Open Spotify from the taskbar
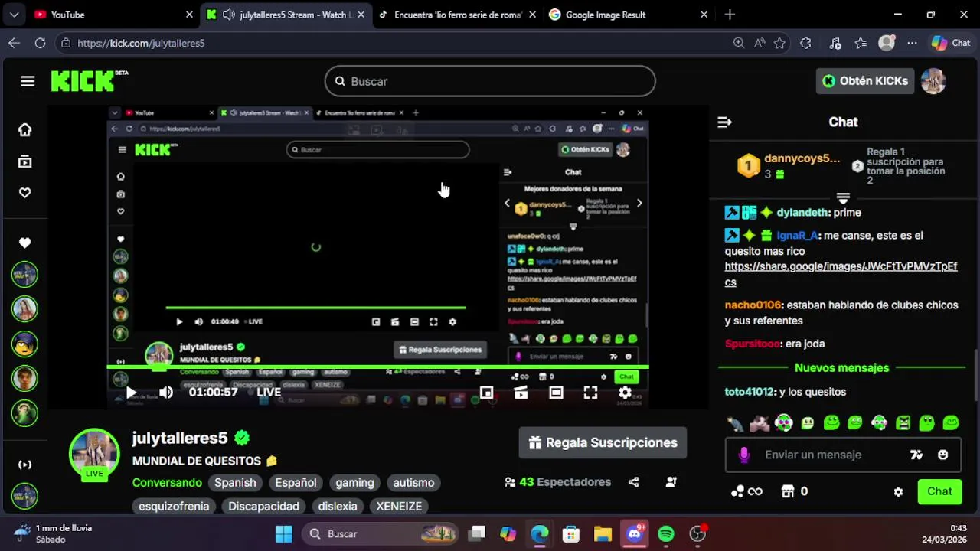This screenshot has width=980, height=551. pos(666,534)
